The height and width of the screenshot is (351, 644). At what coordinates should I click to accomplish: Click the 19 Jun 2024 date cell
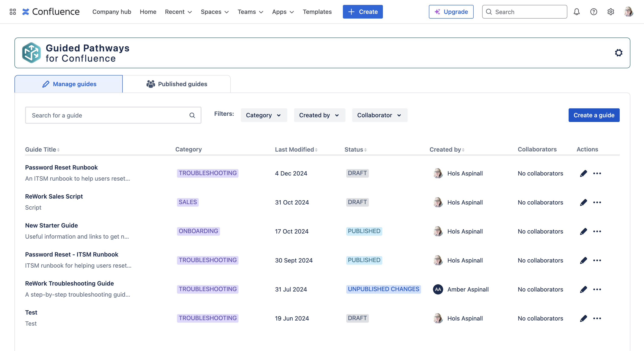point(292,318)
